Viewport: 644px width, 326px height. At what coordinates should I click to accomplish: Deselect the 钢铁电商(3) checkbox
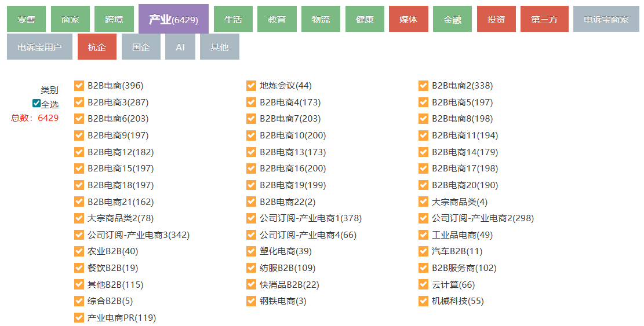(252, 301)
